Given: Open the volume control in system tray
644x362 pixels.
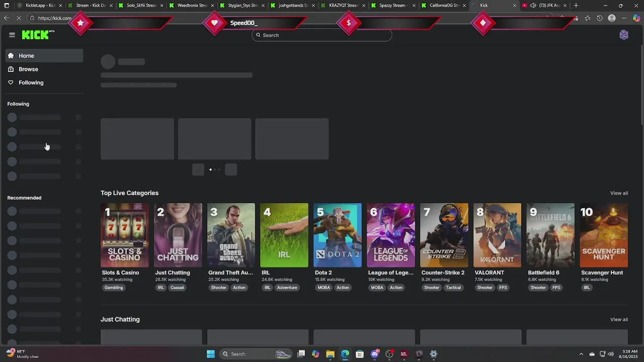Looking at the screenshot, I should [x=611, y=354].
